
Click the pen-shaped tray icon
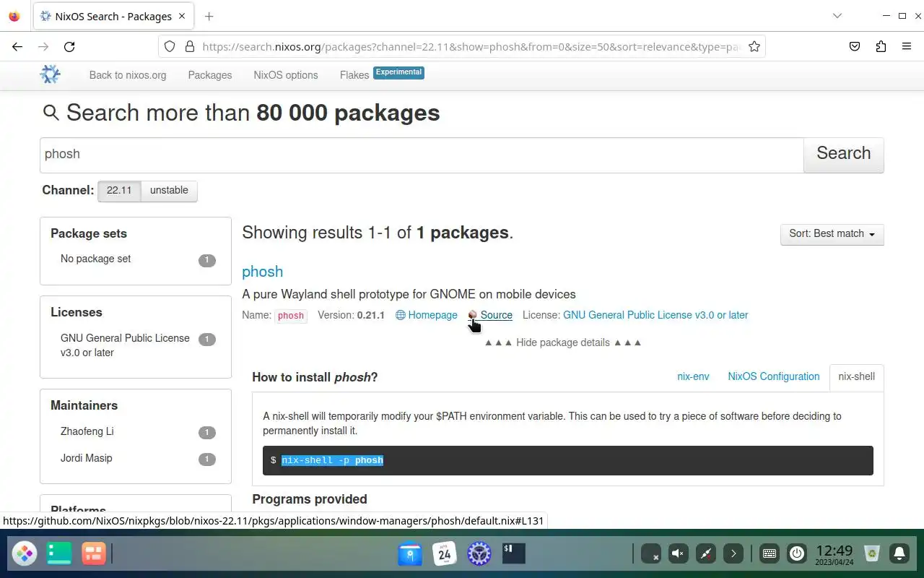click(x=706, y=554)
